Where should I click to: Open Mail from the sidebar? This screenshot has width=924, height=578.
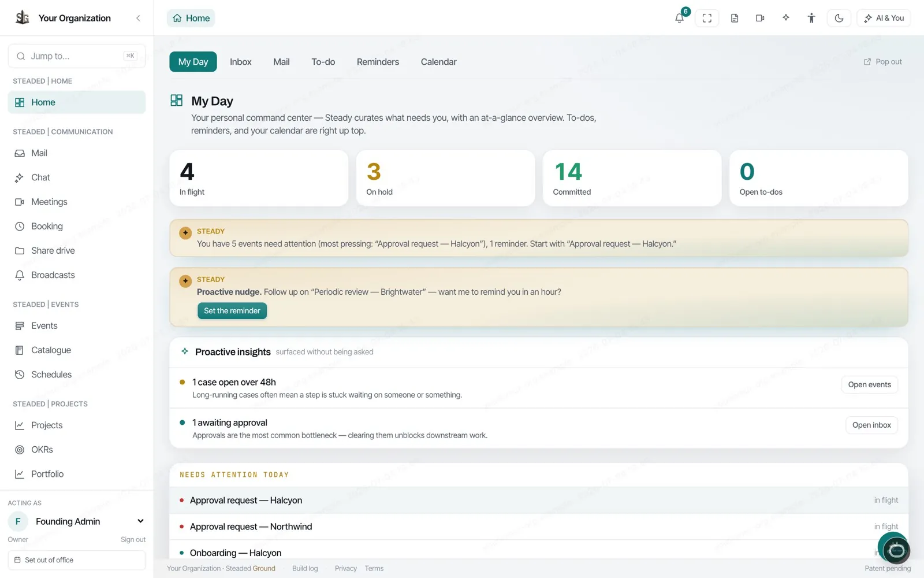[x=77, y=153]
